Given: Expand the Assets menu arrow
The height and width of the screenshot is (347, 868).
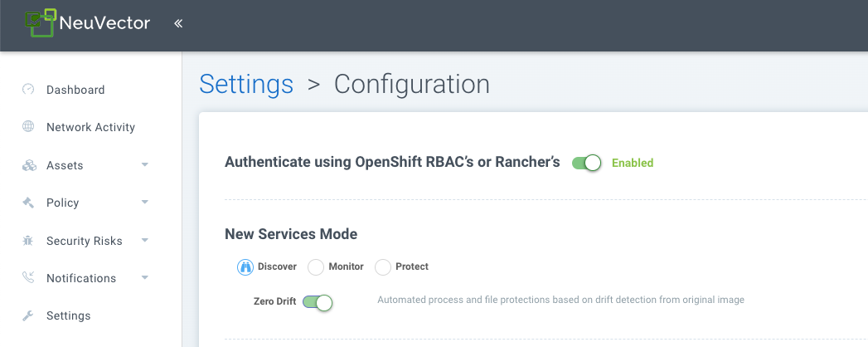Looking at the screenshot, I should (x=145, y=165).
